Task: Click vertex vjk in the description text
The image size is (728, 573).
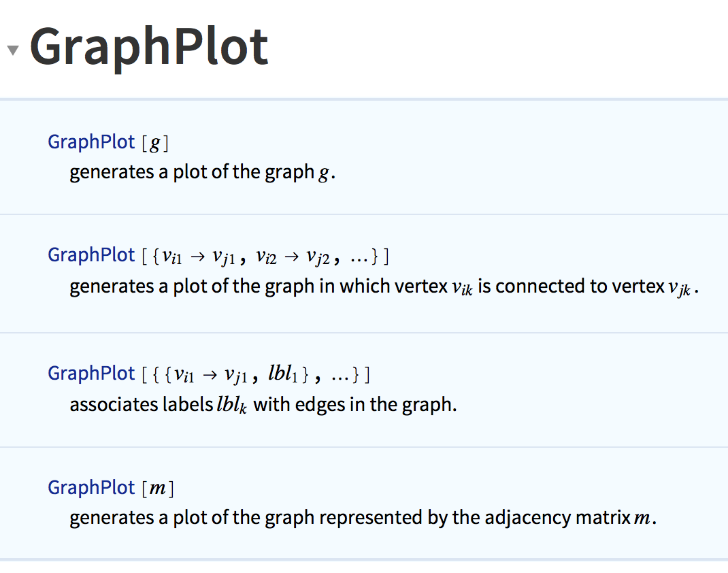Action: 680,289
